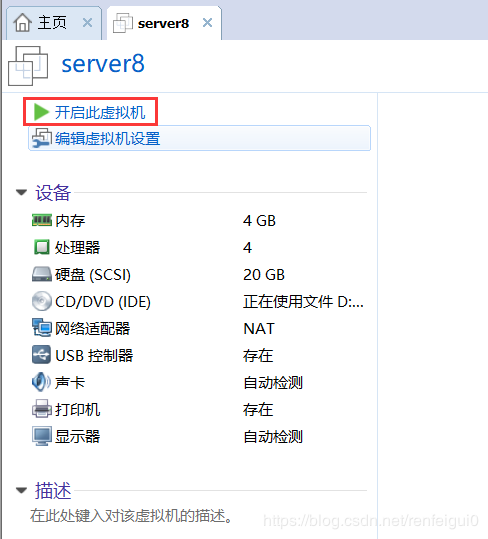Click the printer icon

(x=42, y=409)
